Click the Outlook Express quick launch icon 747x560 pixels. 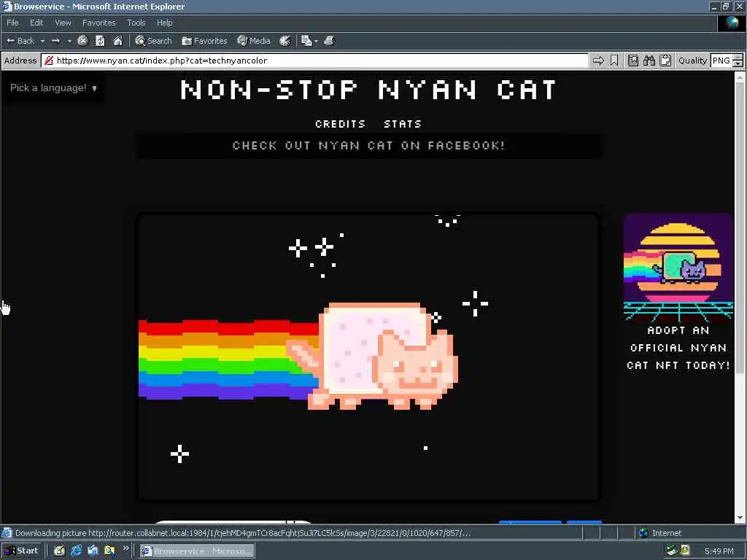[93, 551]
